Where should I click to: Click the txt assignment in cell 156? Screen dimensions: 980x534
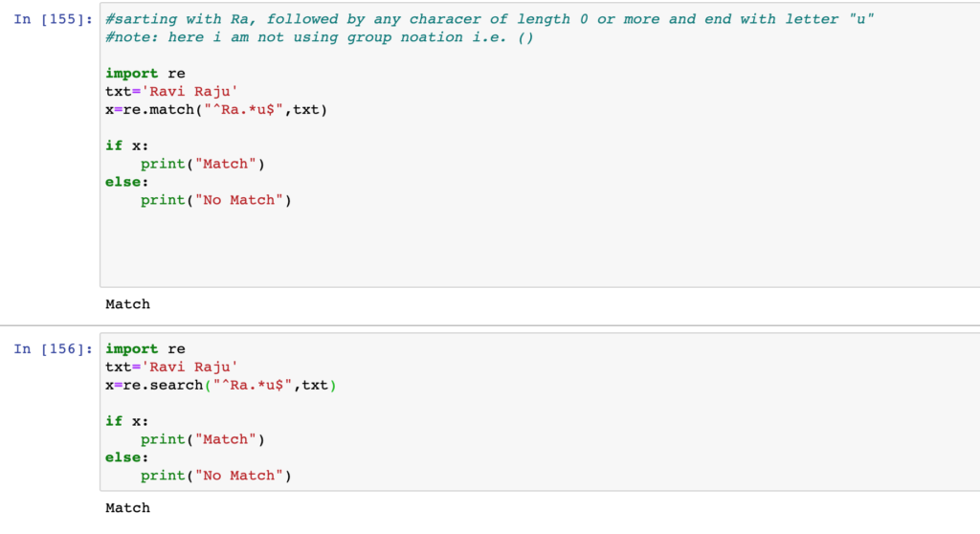click(172, 367)
